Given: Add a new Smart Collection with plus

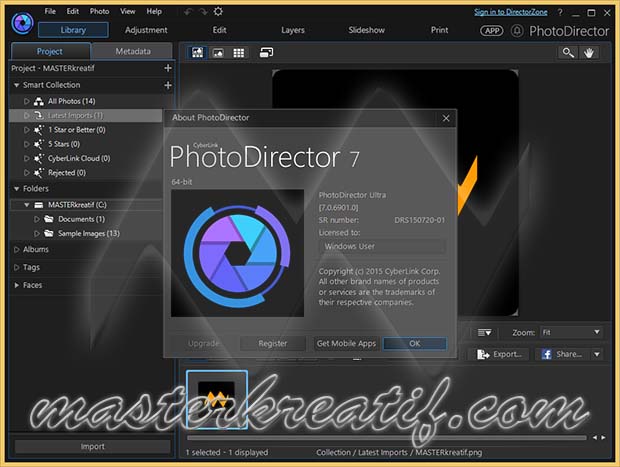Looking at the screenshot, I should (x=168, y=85).
